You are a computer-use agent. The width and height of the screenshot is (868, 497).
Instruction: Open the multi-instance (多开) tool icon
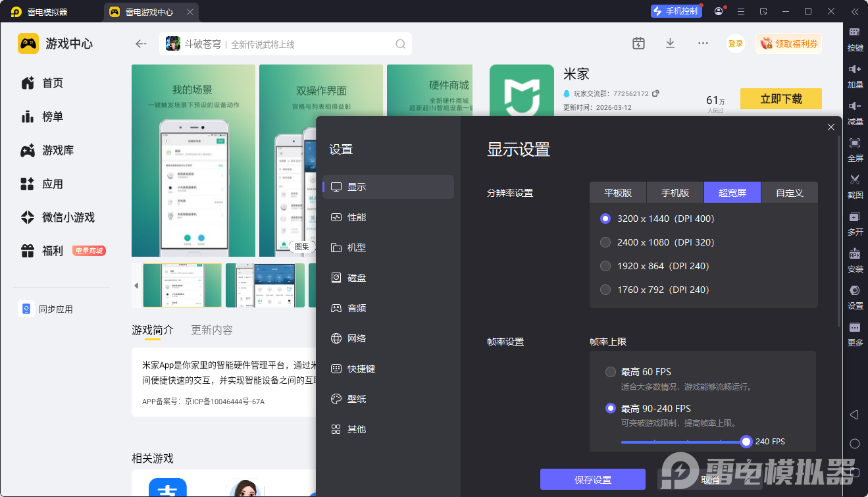coord(855,217)
